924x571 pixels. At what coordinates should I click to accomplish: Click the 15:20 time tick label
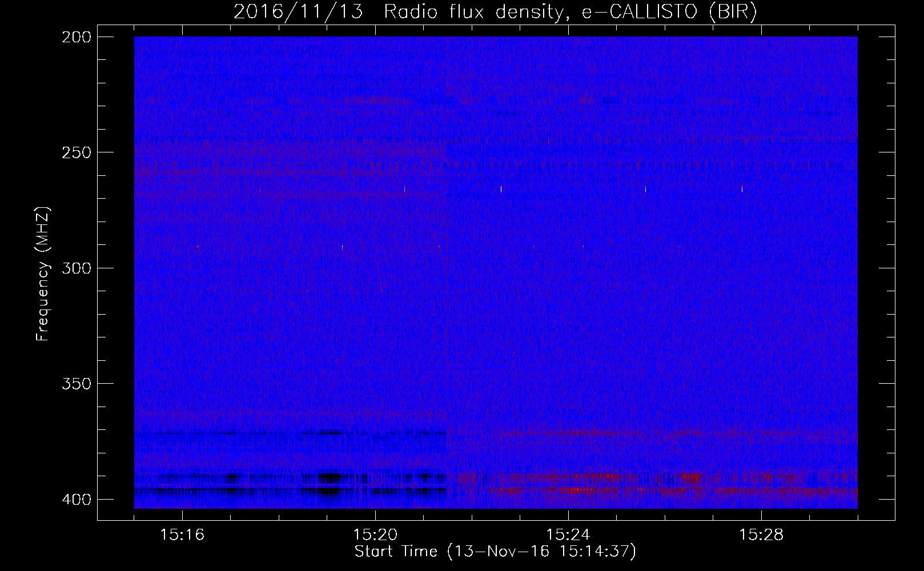point(375,535)
